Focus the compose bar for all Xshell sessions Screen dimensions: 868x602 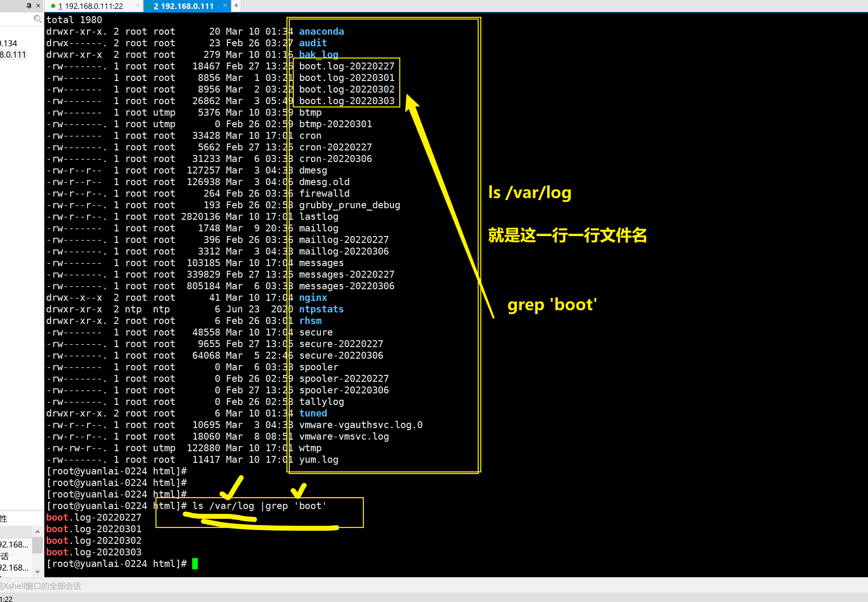pyautogui.click(x=434, y=586)
